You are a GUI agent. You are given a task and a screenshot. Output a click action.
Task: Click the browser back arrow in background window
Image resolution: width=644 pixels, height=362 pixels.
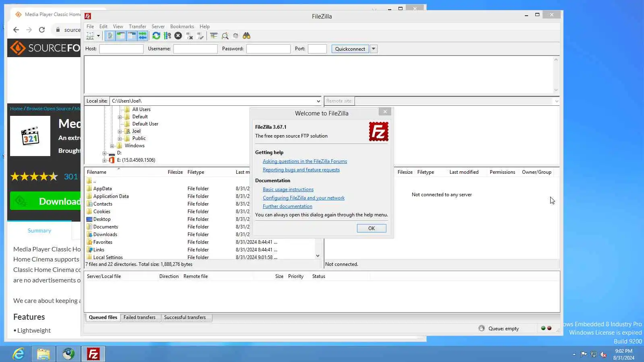click(x=16, y=30)
